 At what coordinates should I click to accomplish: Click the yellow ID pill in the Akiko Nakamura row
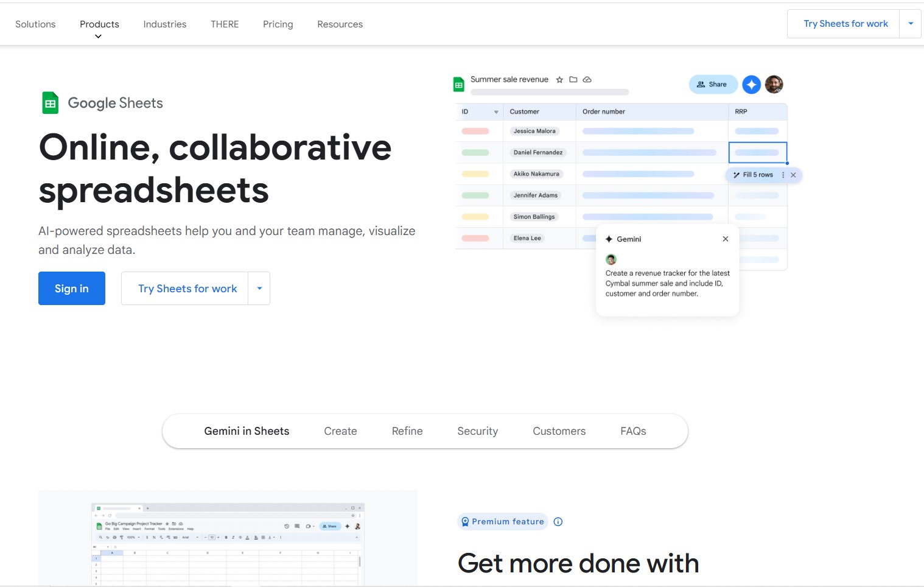coord(475,174)
